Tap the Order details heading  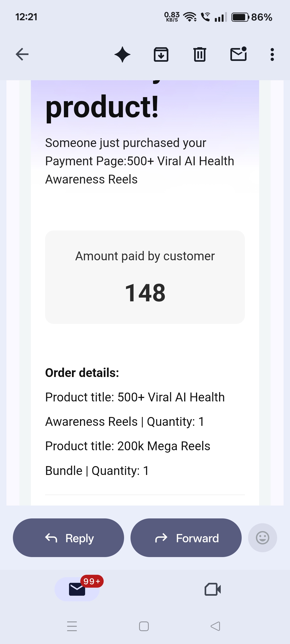point(82,373)
